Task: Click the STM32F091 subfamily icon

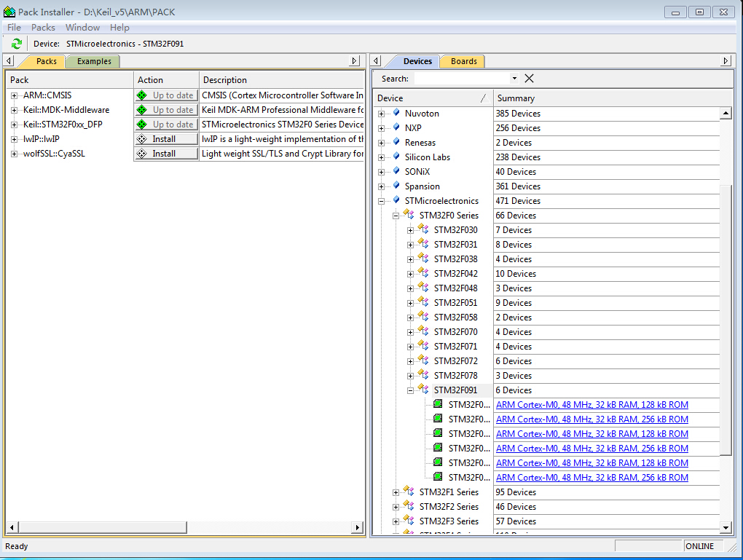Action: tap(424, 389)
